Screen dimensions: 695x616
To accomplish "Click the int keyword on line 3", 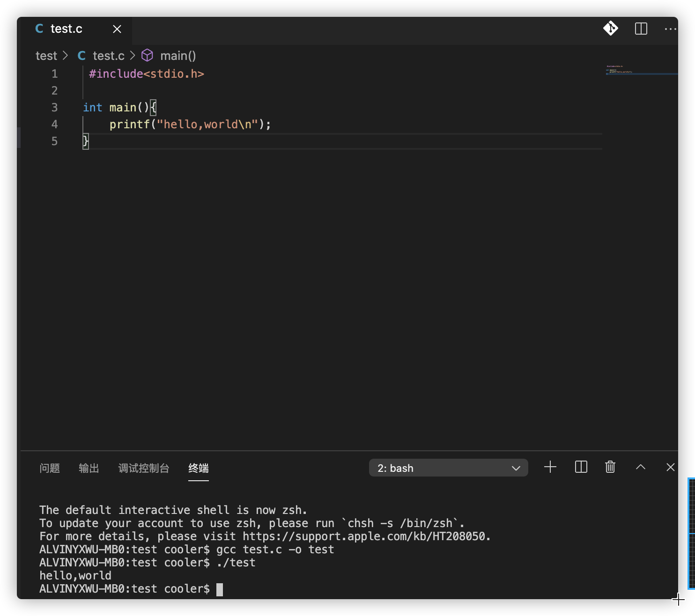I will coord(93,108).
